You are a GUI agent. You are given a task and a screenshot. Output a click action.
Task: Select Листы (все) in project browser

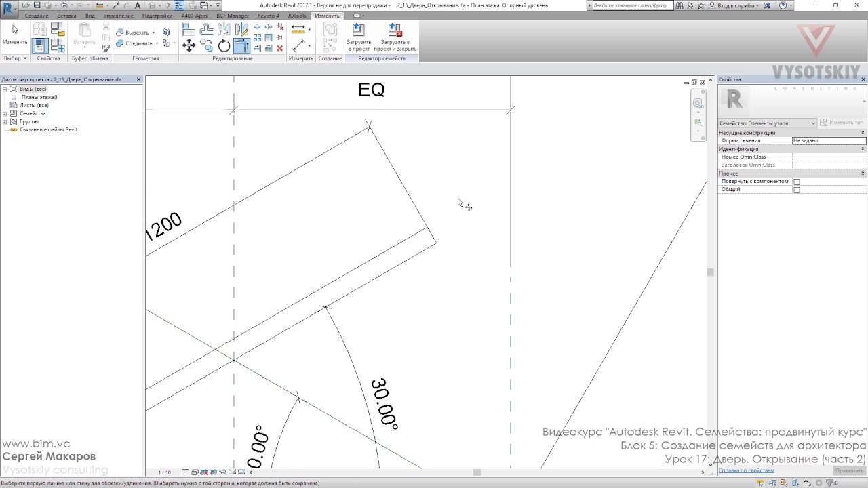click(34, 105)
